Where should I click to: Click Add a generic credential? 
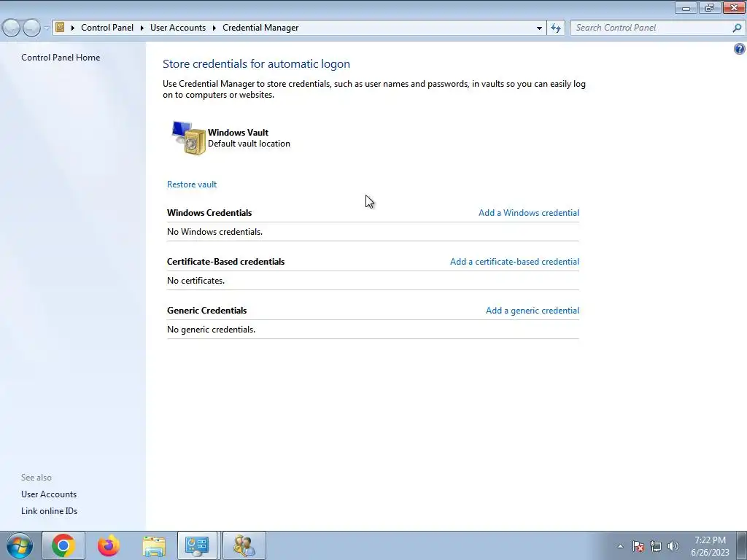click(x=533, y=311)
